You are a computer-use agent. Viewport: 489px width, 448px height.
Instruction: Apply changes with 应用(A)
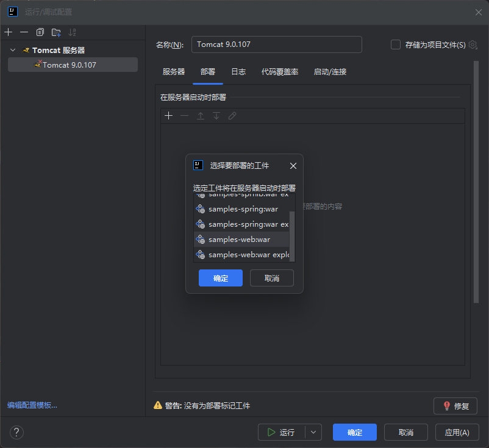457,432
